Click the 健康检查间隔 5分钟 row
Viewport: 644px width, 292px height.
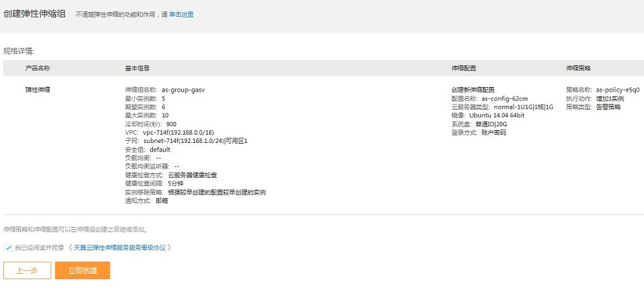tap(155, 184)
